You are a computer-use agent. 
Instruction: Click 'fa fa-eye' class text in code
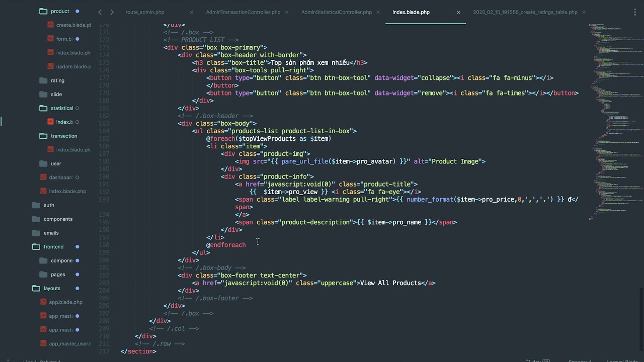point(384,192)
